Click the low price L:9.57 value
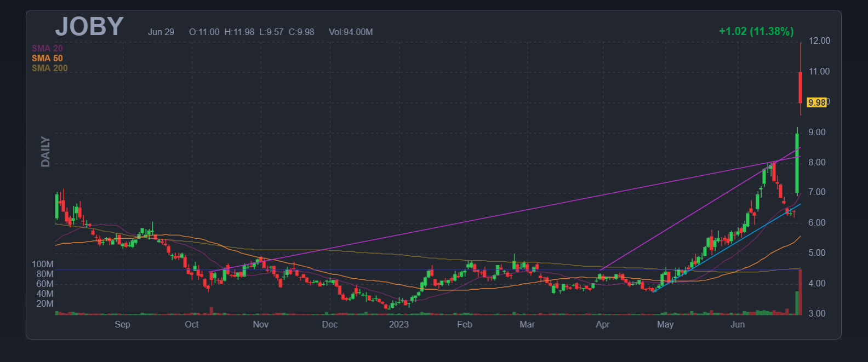The width and height of the screenshot is (868, 362). tap(271, 32)
